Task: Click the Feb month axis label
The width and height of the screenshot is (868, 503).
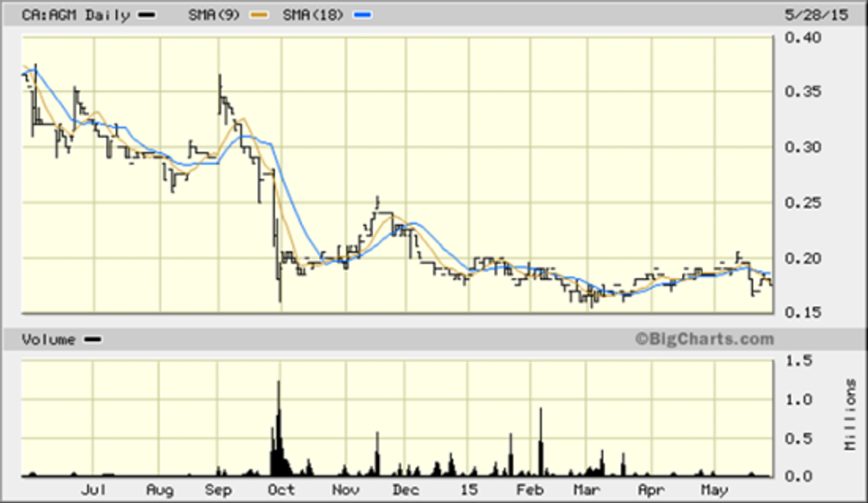Action: (x=529, y=490)
